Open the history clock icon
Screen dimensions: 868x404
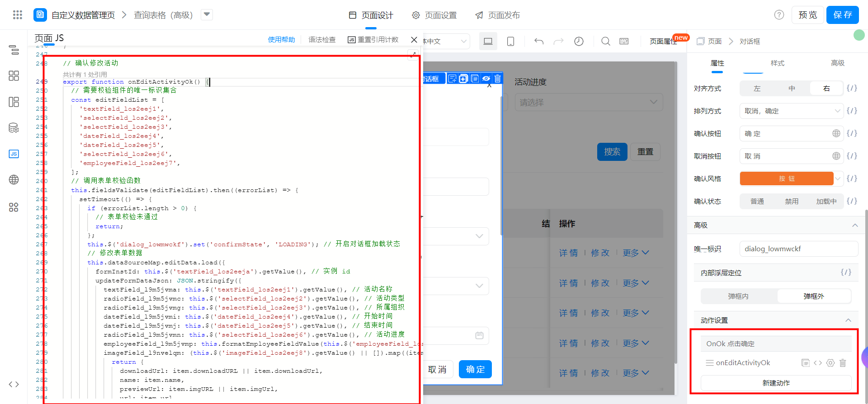tap(579, 42)
